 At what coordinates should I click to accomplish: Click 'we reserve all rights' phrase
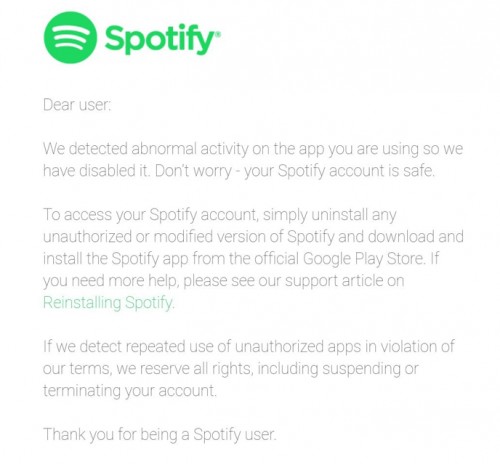[x=184, y=369]
